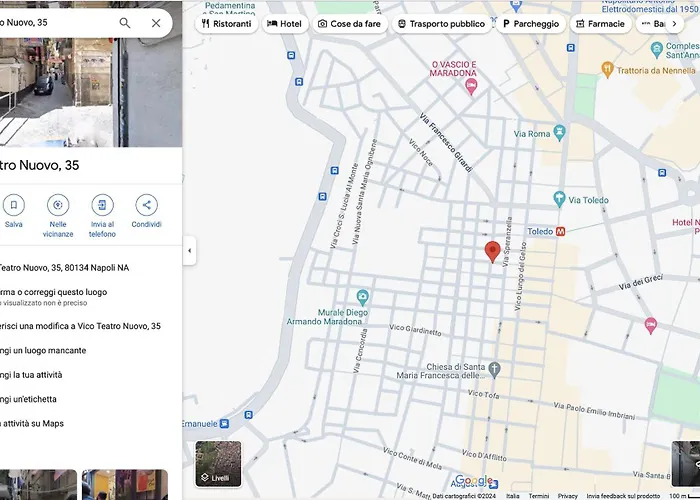Click add un luogo mancante
Image resolution: width=700 pixels, height=500 pixels.
coord(43,350)
